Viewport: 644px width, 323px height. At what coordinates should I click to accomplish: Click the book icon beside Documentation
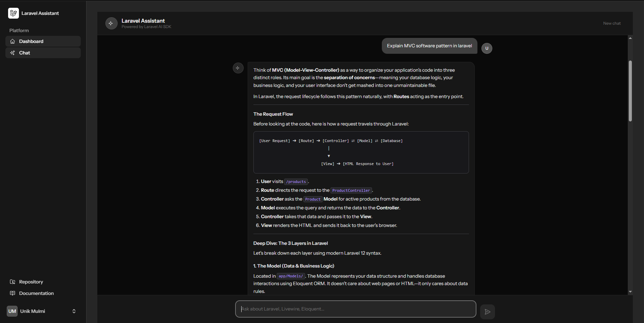click(x=13, y=293)
